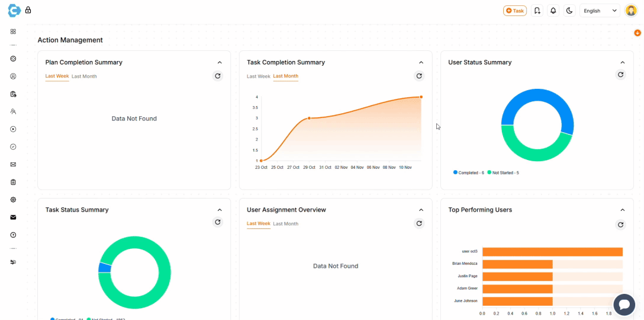Open the English language dropdown
The image size is (644, 320).
click(x=600, y=11)
